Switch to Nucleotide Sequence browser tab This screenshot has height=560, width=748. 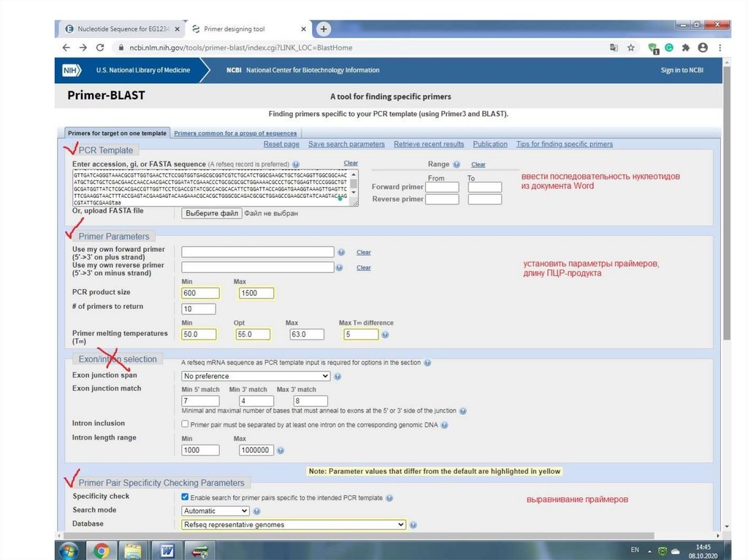[x=122, y=29]
